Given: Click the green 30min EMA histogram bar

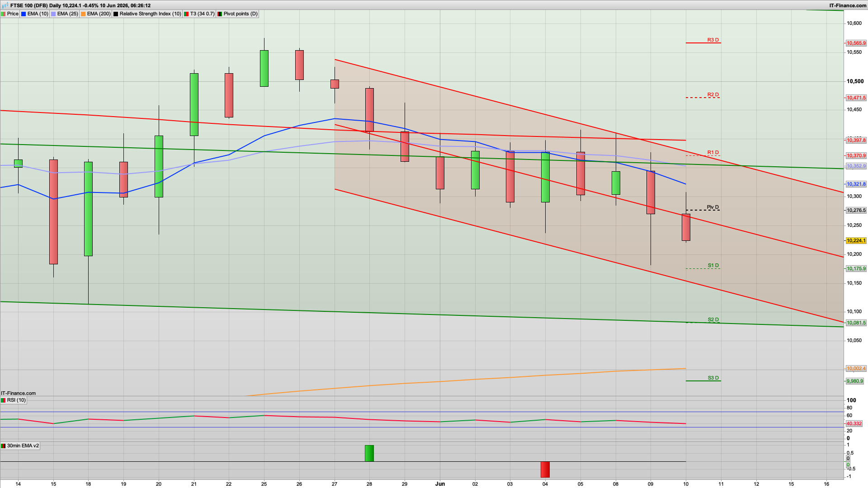Looking at the screenshot, I should point(369,454).
